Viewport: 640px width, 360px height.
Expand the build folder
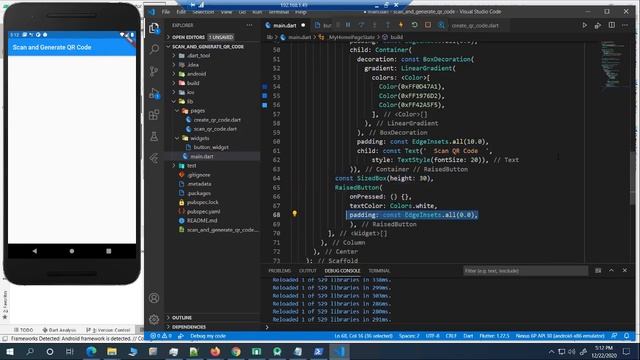(x=193, y=83)
